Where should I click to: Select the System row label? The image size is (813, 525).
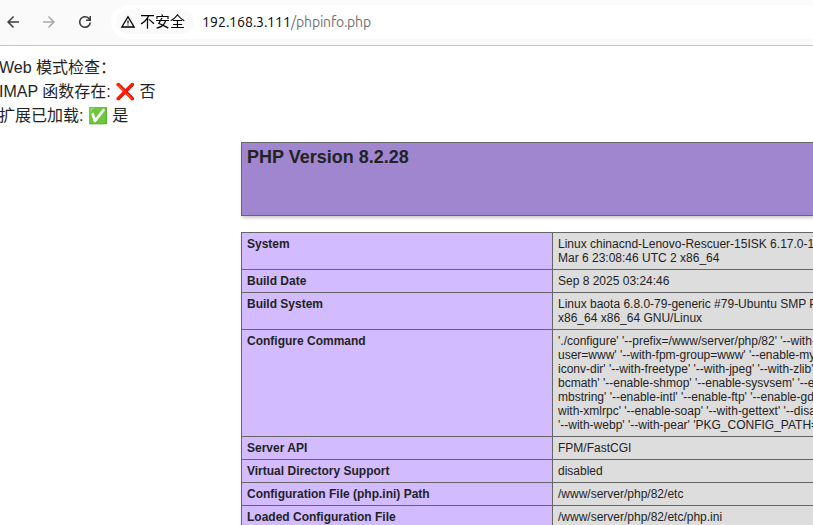[268, 244]
